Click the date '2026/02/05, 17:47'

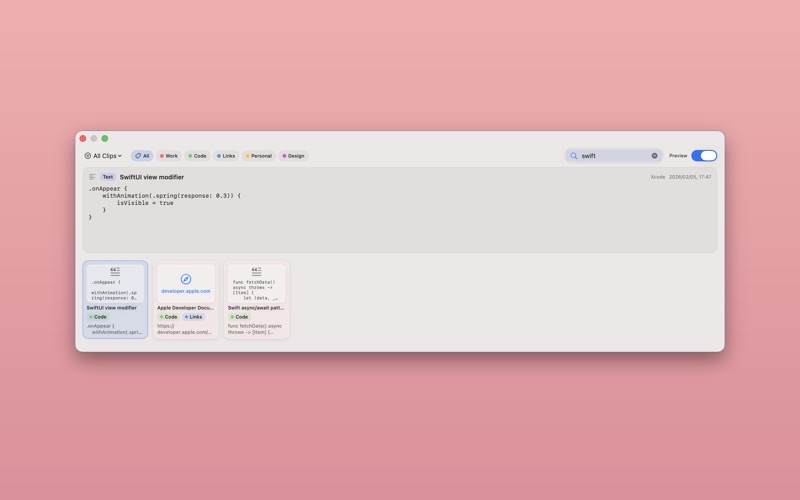690,177
